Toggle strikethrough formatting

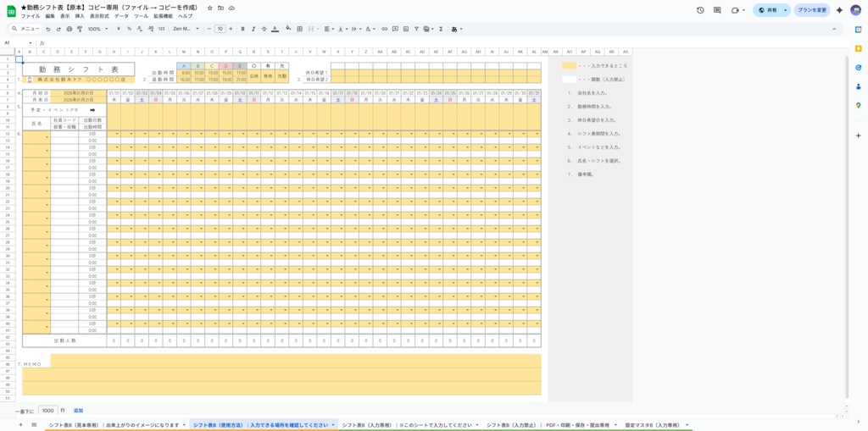[264, 29]
